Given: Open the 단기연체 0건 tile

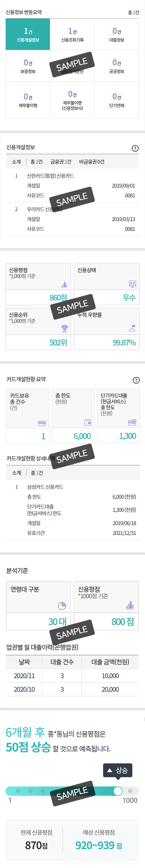Looking at the screenshot, I should tap(117, 100).
